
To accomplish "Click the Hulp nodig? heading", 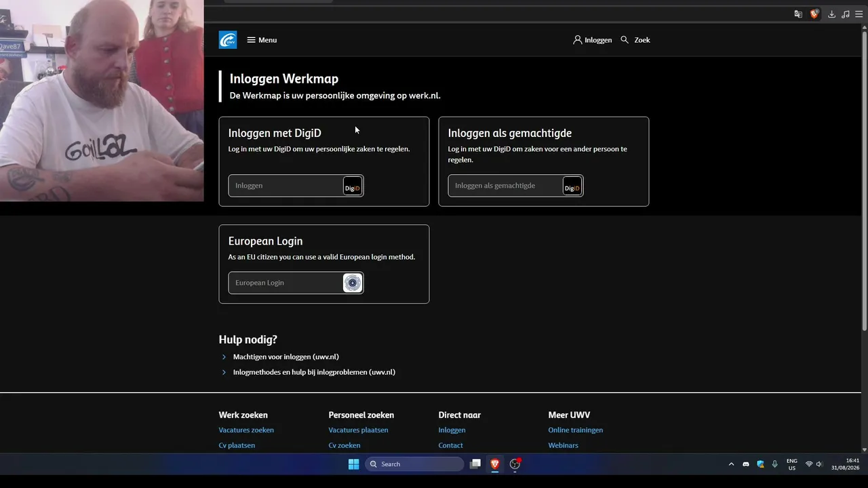I will pos(248,340).
